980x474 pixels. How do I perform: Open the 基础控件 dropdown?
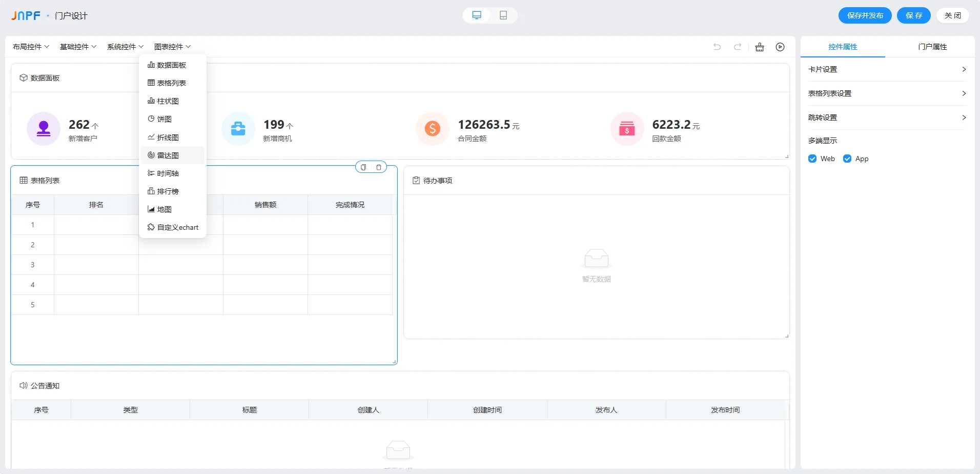[78, 47]
